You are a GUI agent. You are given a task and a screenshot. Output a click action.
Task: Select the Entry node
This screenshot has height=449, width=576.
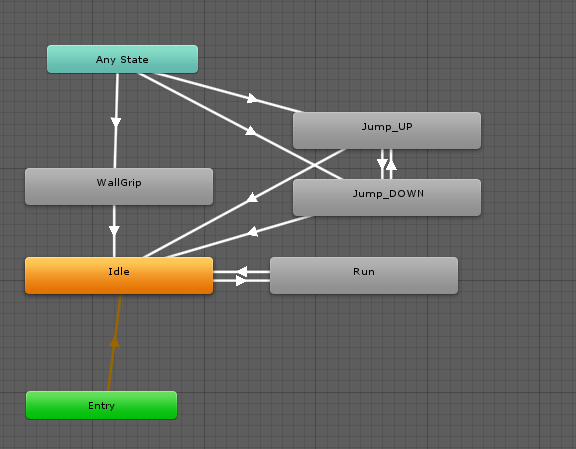(101, 405)
